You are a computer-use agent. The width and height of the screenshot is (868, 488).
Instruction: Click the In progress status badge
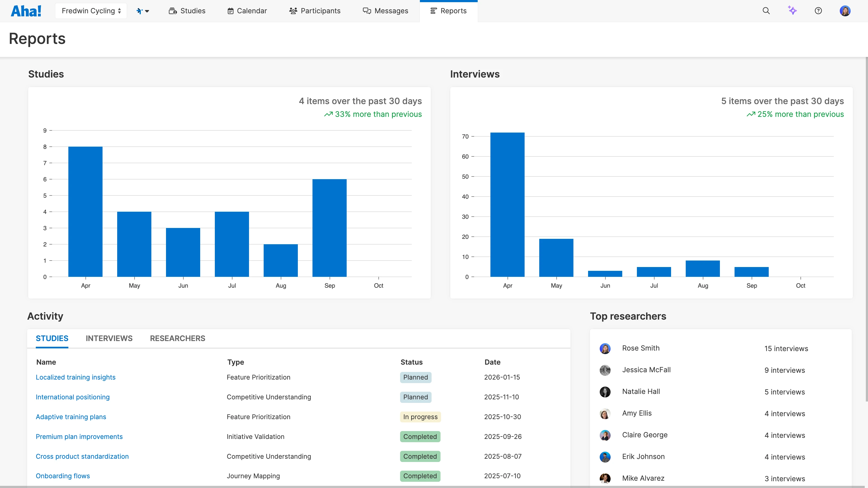click(x=420, y=417)
